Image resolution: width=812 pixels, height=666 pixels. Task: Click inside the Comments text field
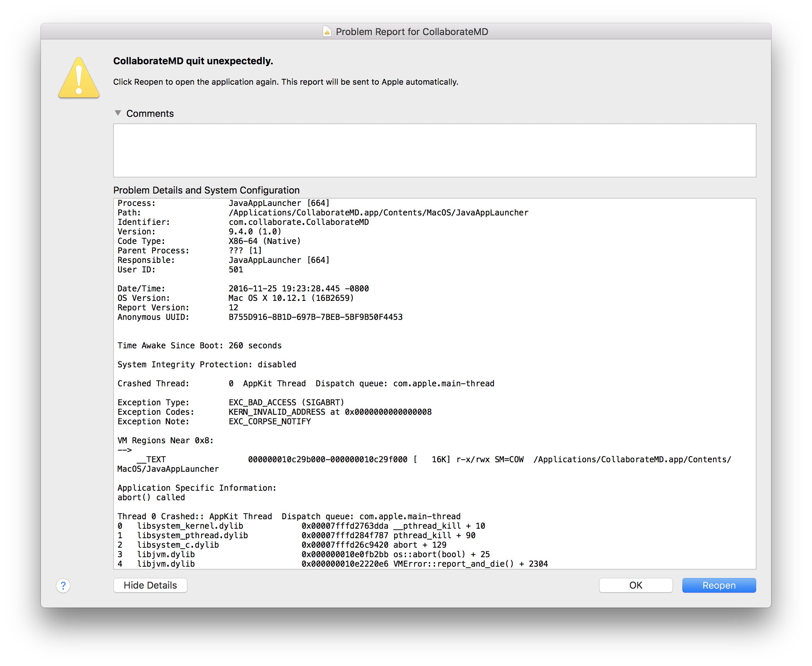[434, 150]
